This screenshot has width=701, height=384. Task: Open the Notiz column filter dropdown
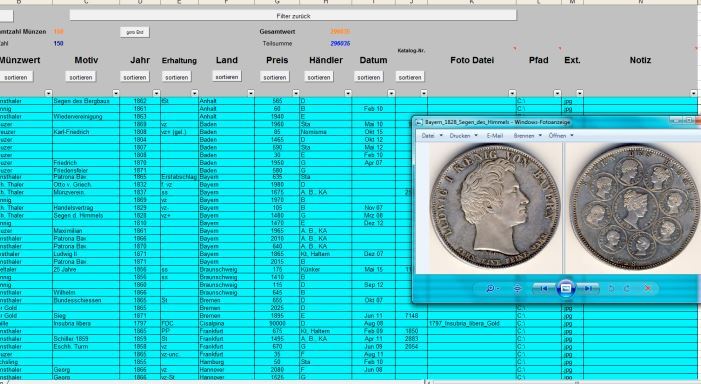[693, 93]
